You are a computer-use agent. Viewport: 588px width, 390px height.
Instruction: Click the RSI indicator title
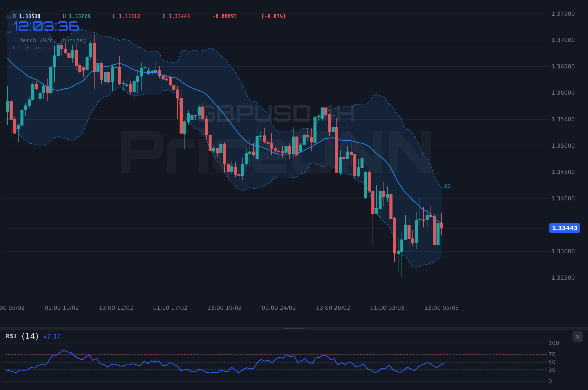tap(11, 336)
